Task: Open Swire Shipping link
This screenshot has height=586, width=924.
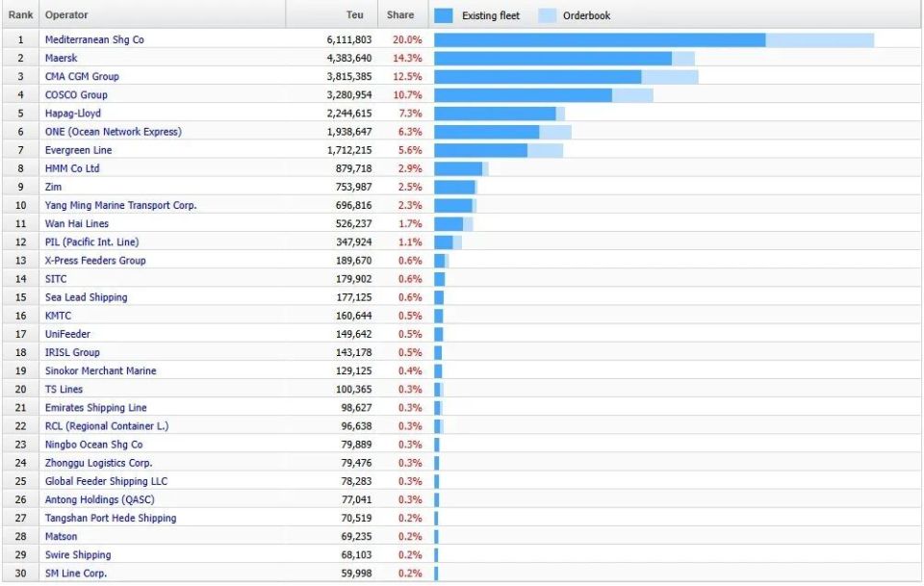Action: (78, 555)
